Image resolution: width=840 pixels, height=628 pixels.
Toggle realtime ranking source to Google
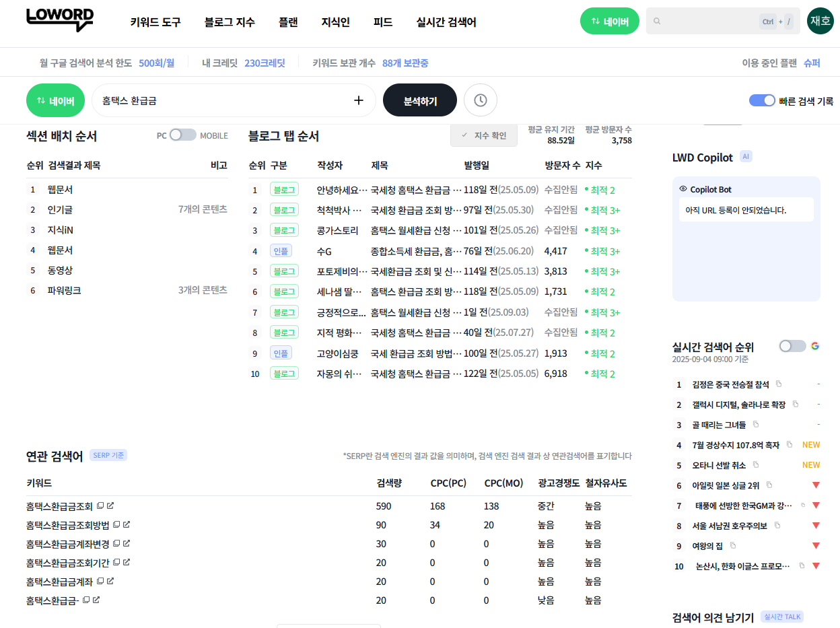pyautogui.click(x=792, y=346)
